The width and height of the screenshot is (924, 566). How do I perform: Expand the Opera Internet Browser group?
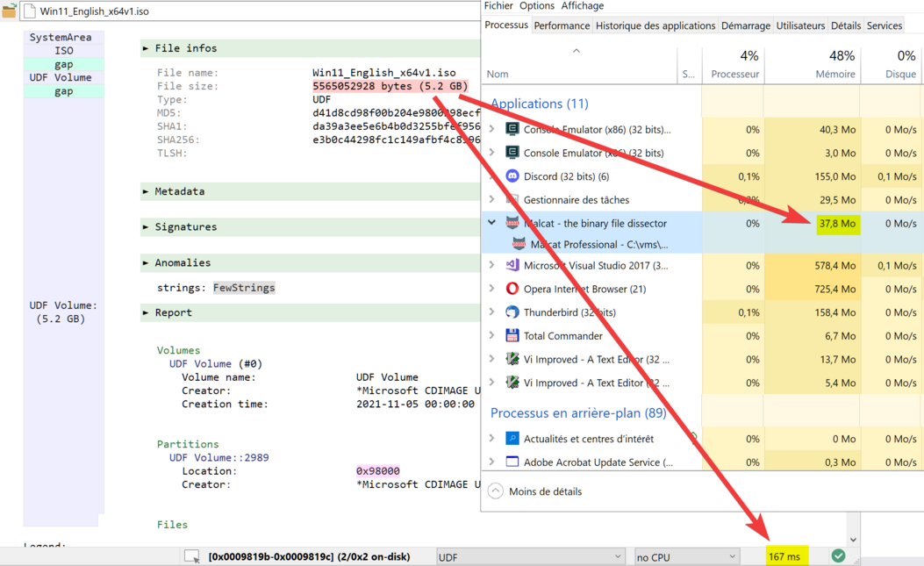click(492, 289)
